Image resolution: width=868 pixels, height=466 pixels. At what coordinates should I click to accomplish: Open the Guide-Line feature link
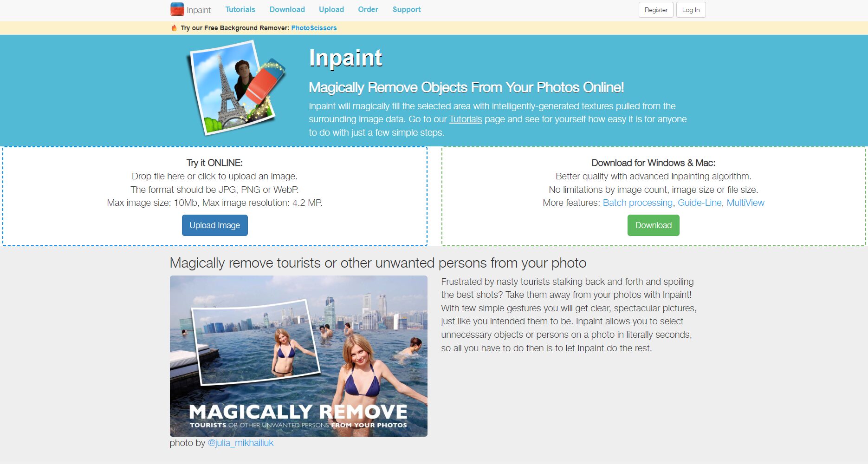click(x=700, y=203)
